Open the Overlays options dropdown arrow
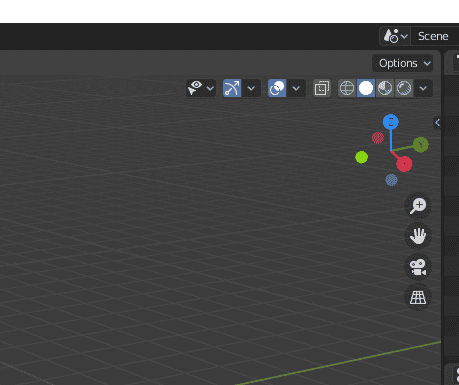This screenshot has height=385, width=459. click(296, 88)
